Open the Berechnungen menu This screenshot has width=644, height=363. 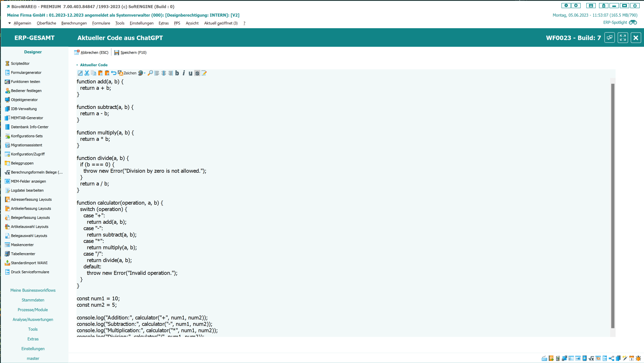(74, 23)
